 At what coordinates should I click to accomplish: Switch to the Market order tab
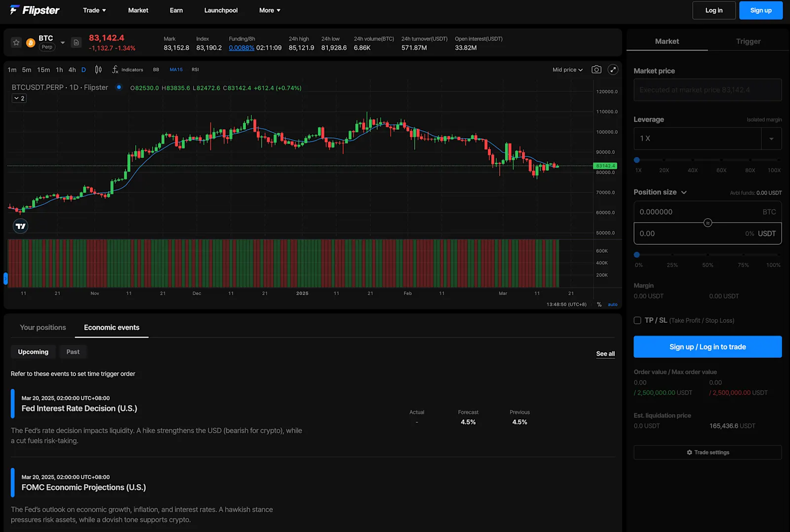point(667,41)
